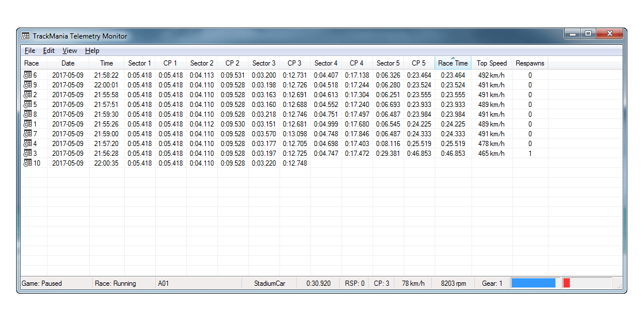Sort by the Respawns column header
The image size is (644, 322).
tap(530, 63)
